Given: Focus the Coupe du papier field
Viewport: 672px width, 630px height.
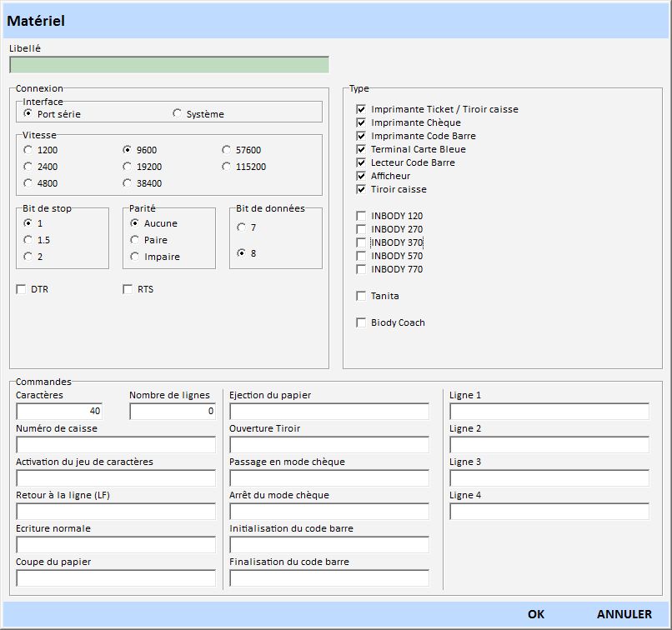Looking at the screenshot, I should (x=116, y=577).
